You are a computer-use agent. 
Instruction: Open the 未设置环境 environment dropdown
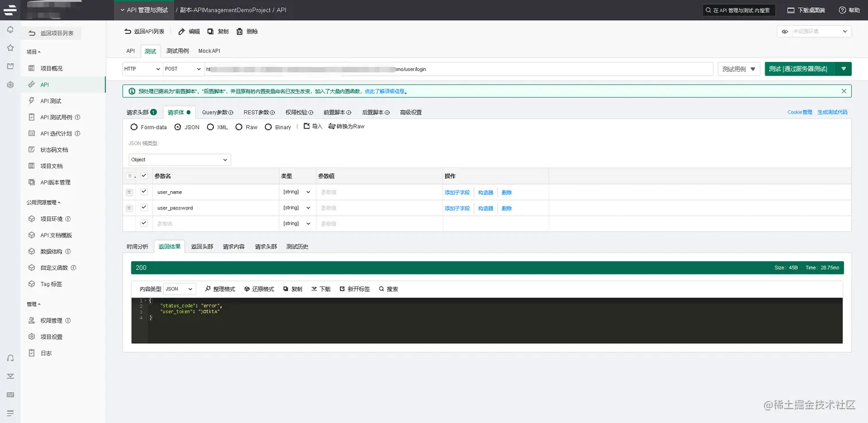[821, 32]
